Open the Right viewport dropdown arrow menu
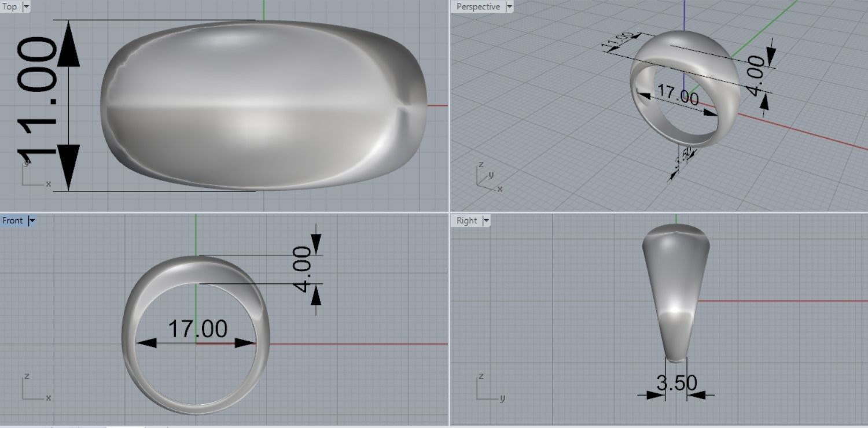Image resolution: width=868 pixels, height=428 pixels. click(x=486, y=220)
